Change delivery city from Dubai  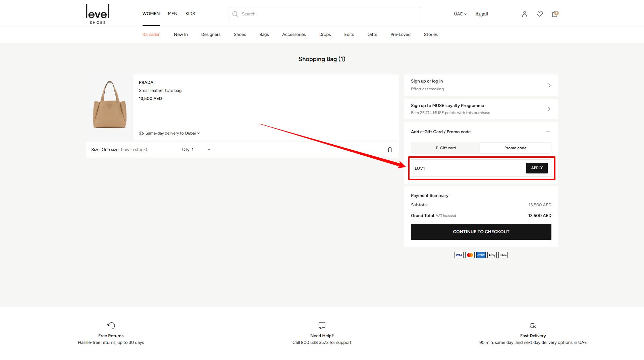pyautogui.click(x=193, y=133)
